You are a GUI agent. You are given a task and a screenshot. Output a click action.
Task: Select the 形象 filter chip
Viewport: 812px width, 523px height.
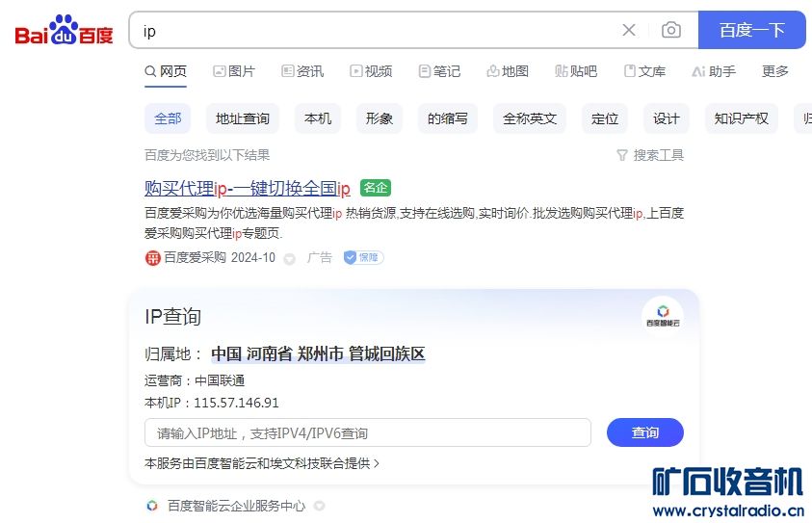click(x=380, y=118)
